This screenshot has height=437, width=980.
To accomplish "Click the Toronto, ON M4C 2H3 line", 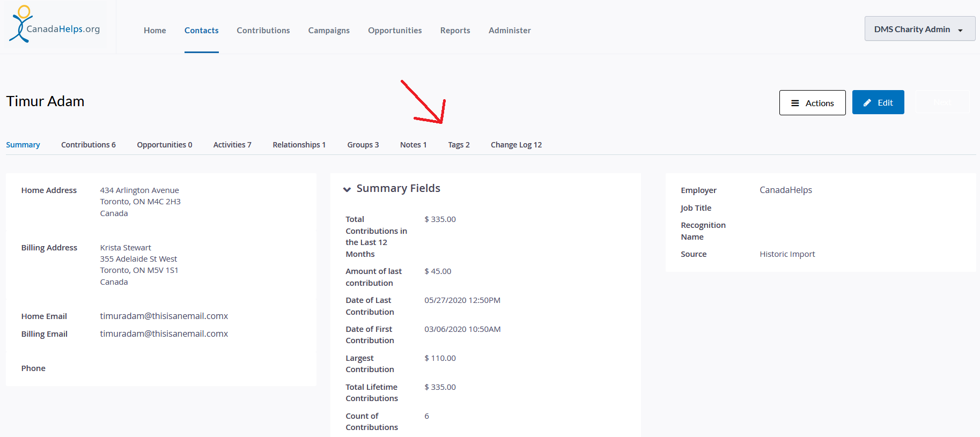I will point(140,202).
